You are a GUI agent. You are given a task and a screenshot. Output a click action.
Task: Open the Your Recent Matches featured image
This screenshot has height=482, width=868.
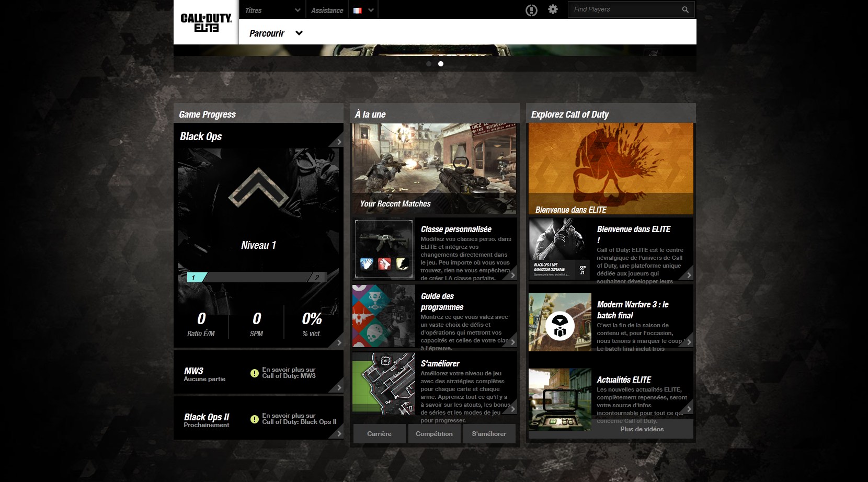click(434, 169)
